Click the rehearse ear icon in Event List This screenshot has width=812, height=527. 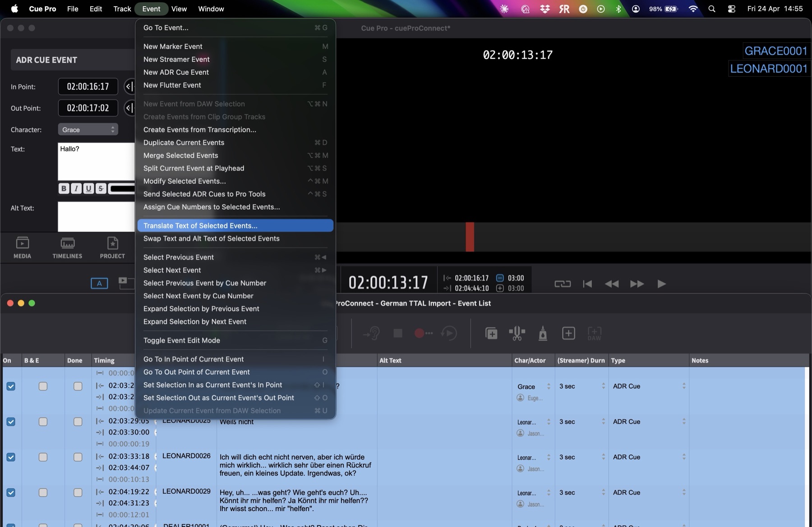click(372, 333)
